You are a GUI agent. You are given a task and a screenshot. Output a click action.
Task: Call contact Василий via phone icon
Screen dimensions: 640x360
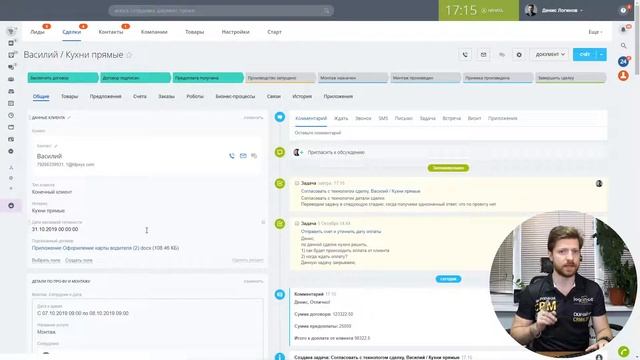tap(232, 156)
